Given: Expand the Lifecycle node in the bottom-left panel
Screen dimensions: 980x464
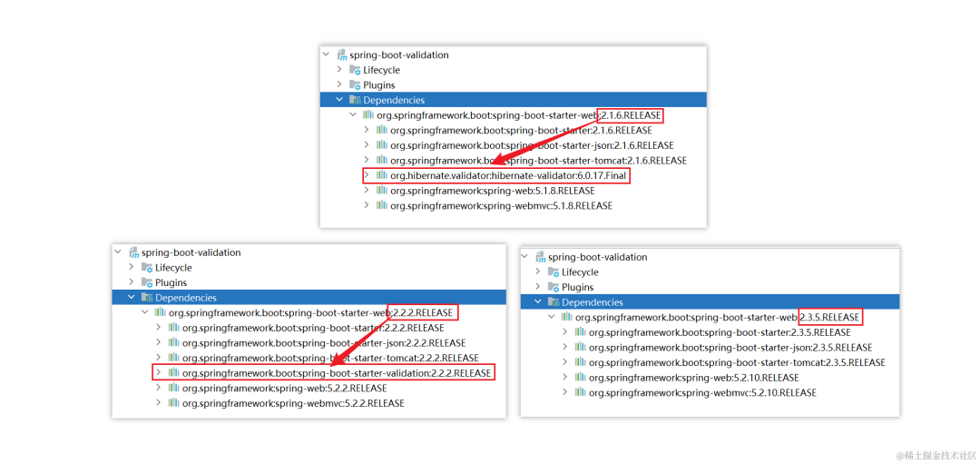Looking at the screenshot, I should click(132, 268).
